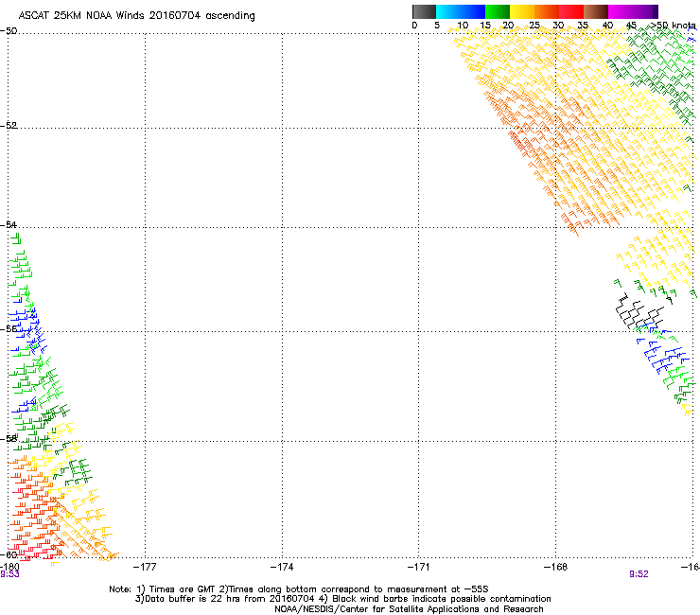
Task: Pick the brown 35–40 knots colorbar segment
Action: (x=596, y=11)
